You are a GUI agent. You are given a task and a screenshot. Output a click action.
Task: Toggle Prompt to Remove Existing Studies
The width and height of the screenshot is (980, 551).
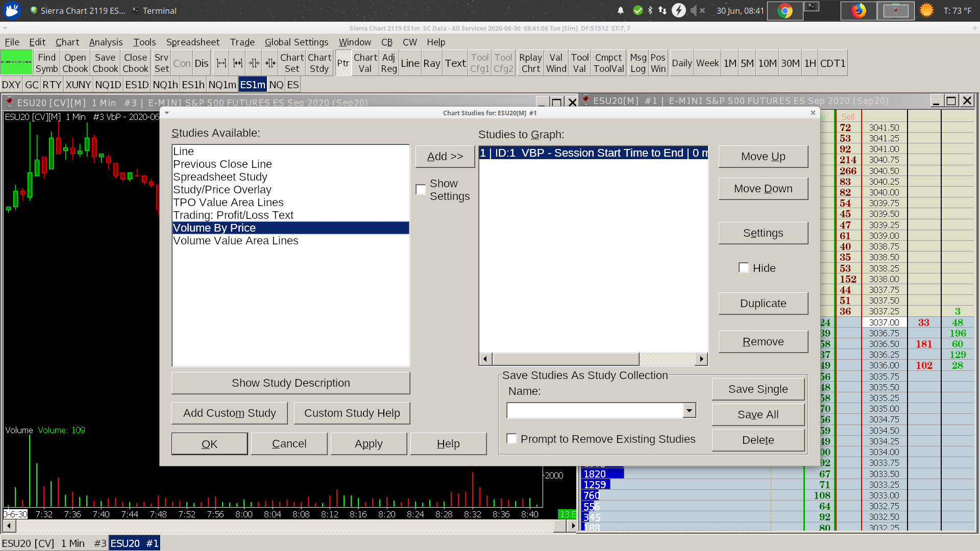click(x=511, y=439)
